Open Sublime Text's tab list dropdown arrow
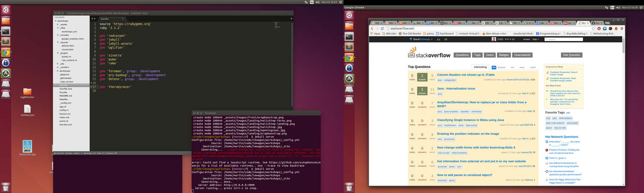 (291, 19)
